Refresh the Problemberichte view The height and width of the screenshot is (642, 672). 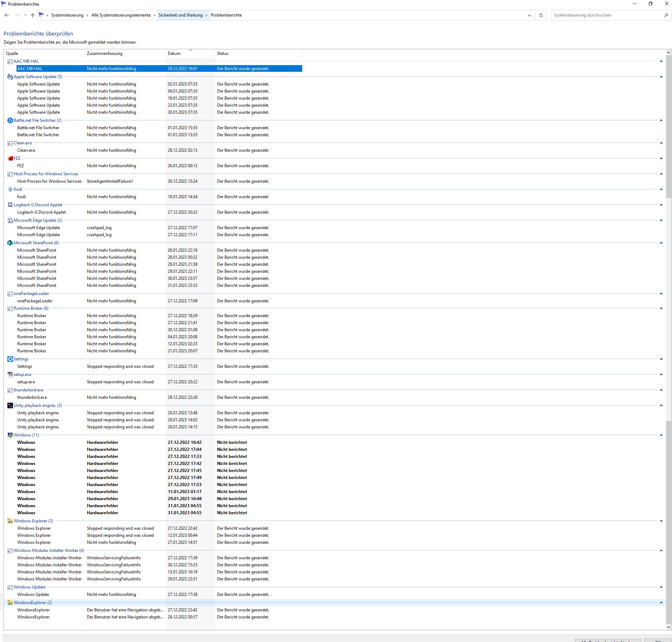click(541, 15)
